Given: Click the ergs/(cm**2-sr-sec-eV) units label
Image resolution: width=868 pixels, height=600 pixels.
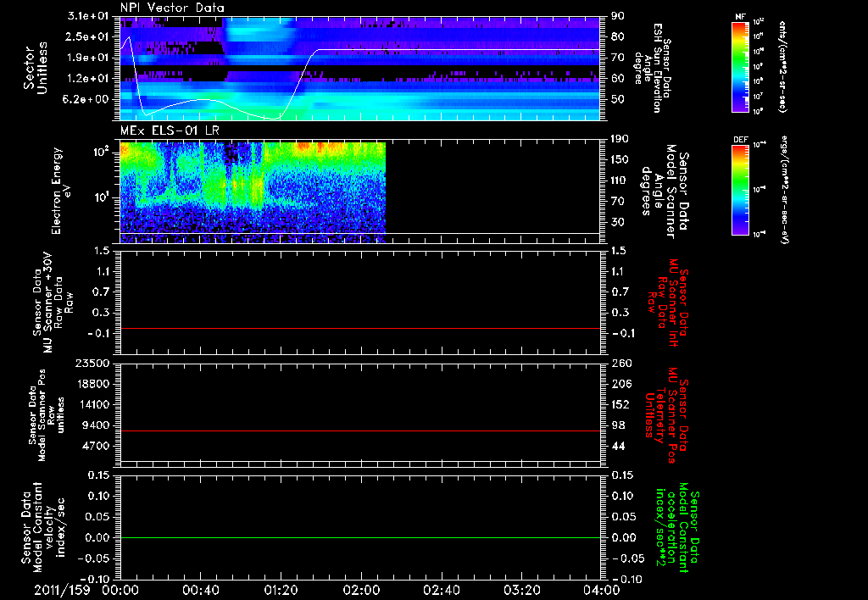Looking at the screenshot, I should click(x=784, y=189).
